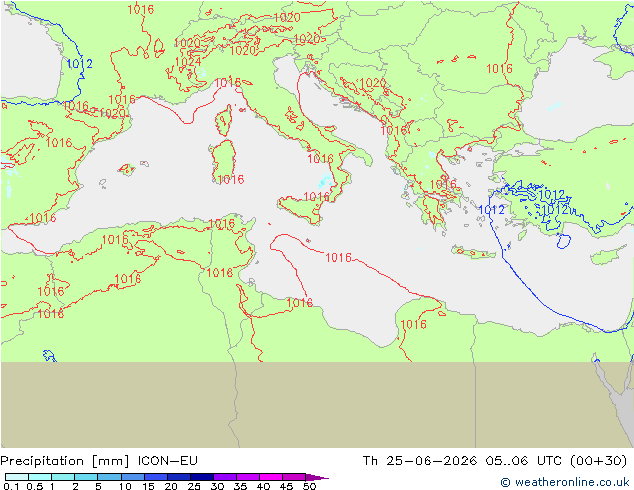Select the 30–35 mm purple legend swatch
634x490 pixels.
coord(225,477)
